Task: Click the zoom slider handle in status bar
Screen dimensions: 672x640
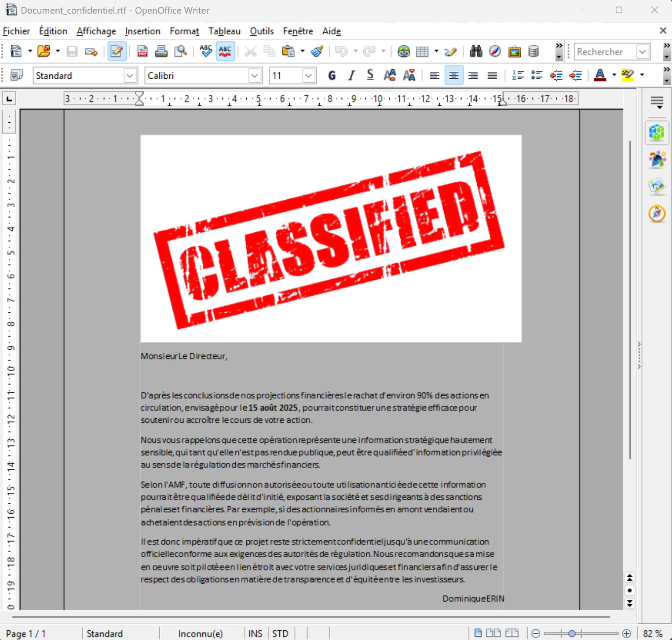Action: point(572,633)
